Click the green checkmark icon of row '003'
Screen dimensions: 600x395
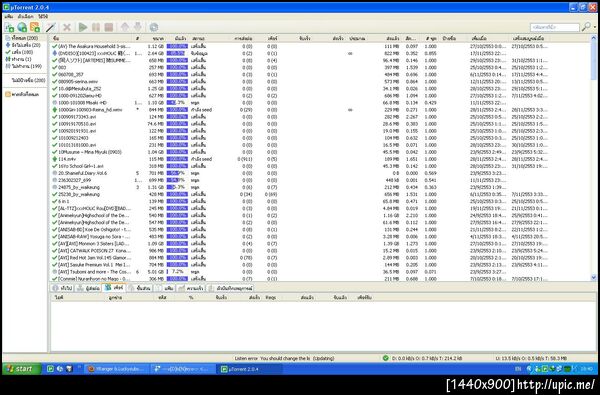[54, 67]
